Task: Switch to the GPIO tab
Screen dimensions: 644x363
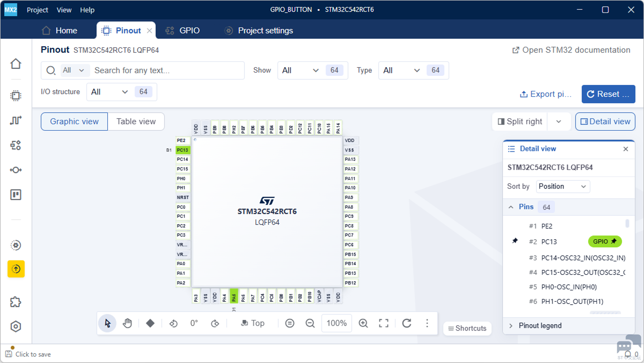Action: [x=182, y=31]
